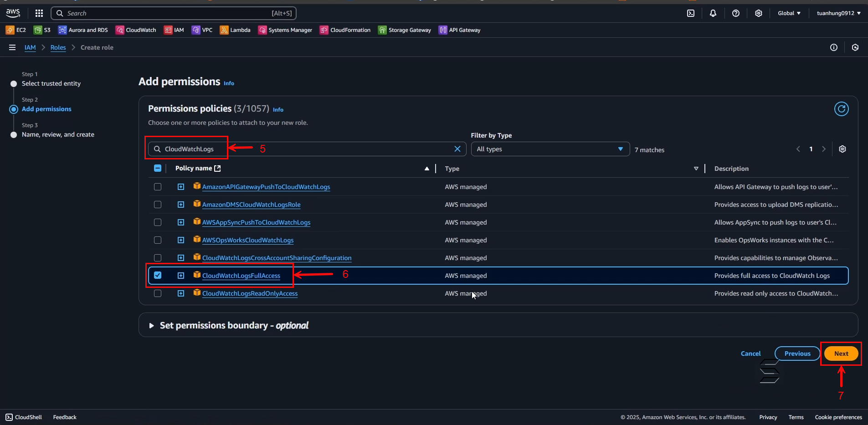868x425 pixels.
Task: Expand AWSAppSyncPushToCloudWatchLogs policy details
Action: [x=181, y=222]
